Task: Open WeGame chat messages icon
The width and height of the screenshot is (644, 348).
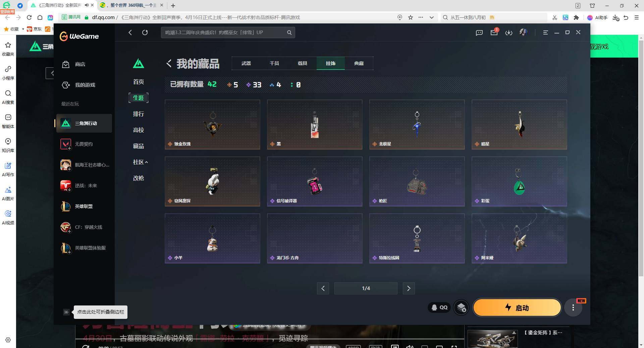Action: pos(479,32)
